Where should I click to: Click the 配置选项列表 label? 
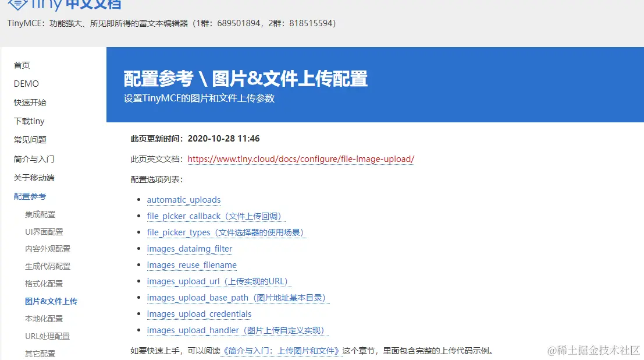click(156, 179)
